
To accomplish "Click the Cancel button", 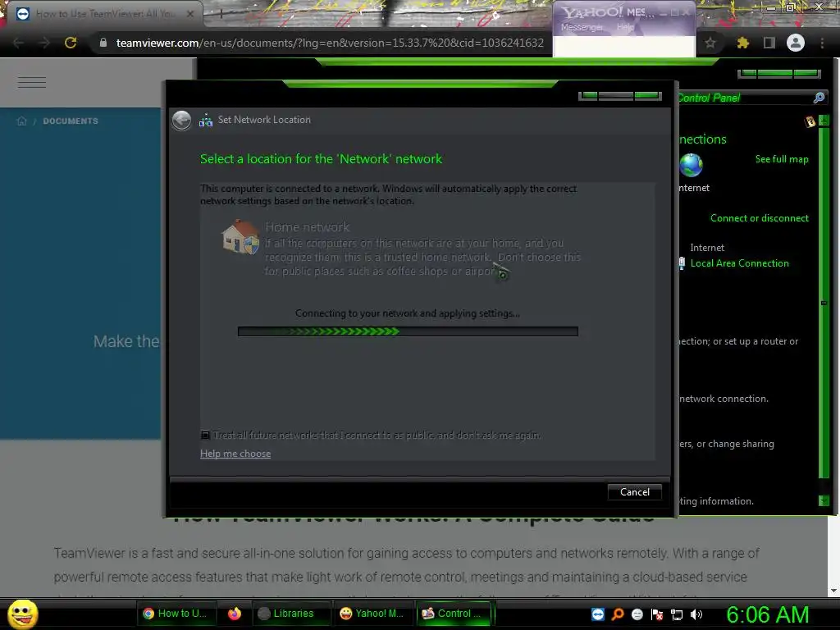I will pos(635,492).
